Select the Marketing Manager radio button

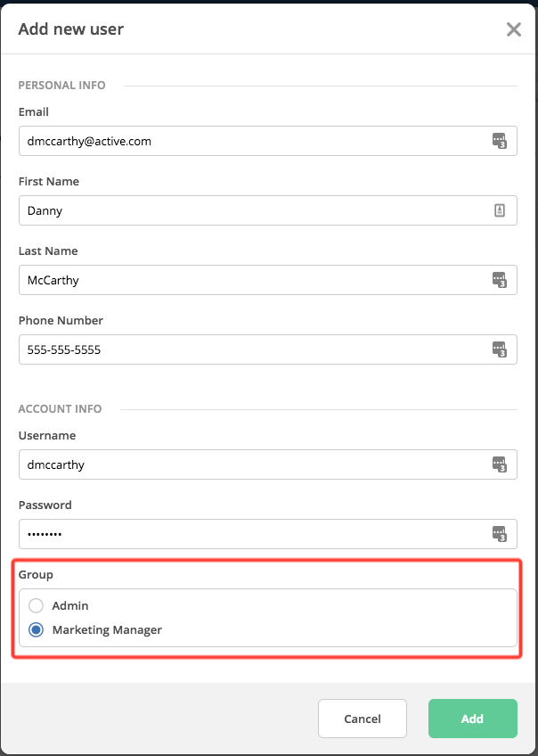tap(37, 630)
